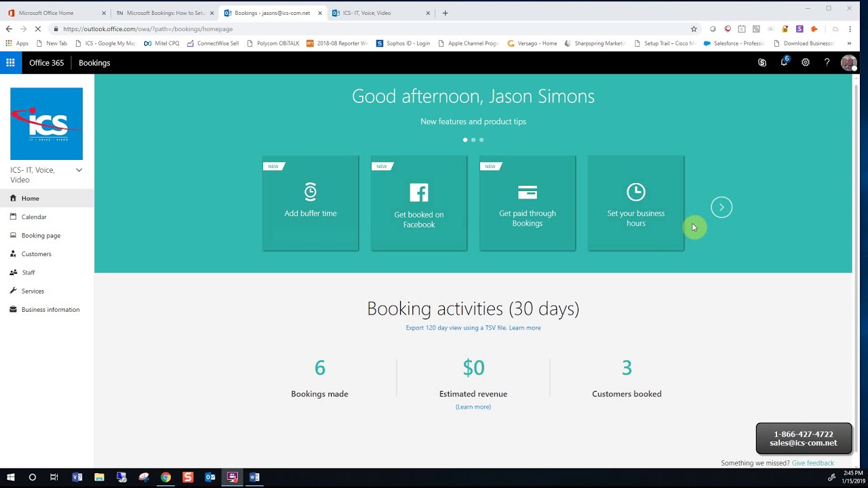Open Windows Start menu

tap(9, 477)
